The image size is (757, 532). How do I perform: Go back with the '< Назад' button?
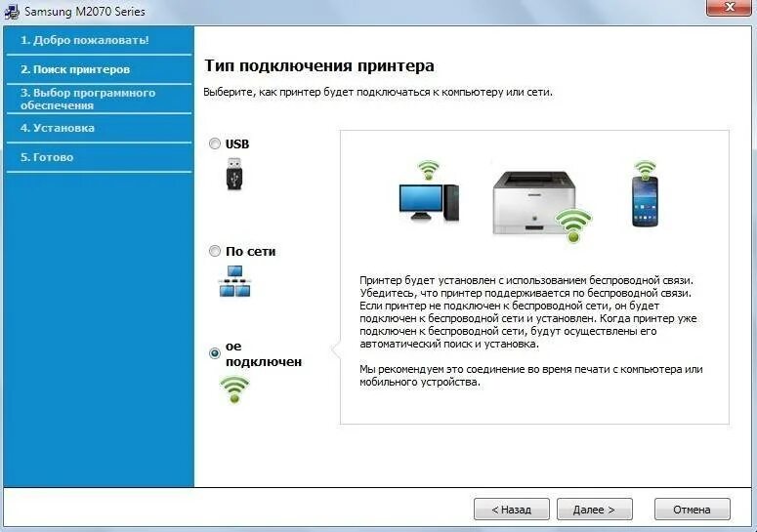click(x=512, y=510)
